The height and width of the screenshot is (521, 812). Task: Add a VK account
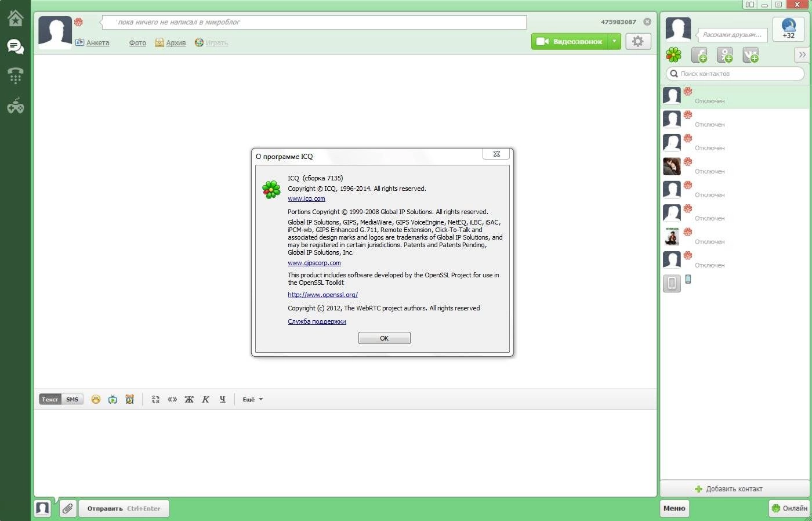[x=751, y=55]
